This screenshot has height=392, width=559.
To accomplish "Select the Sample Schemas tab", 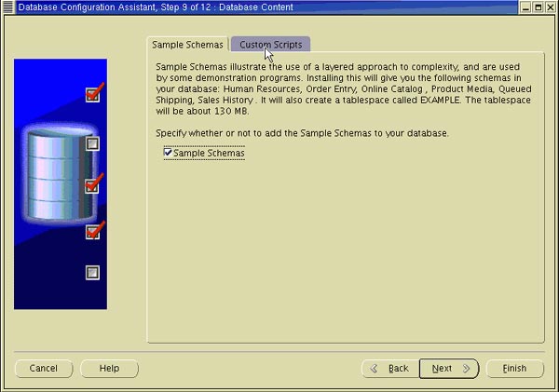I will [x=187, y=45].
